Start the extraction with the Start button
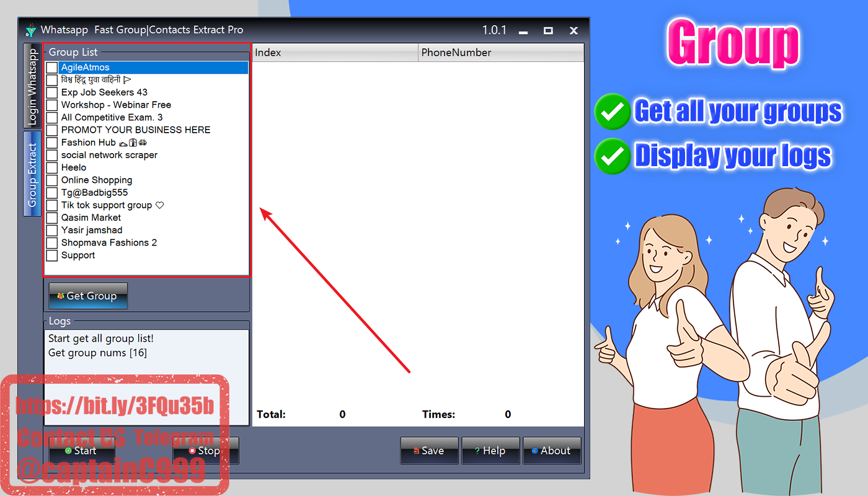The height and width of the screenshot is (496, 868). point(81,451)
